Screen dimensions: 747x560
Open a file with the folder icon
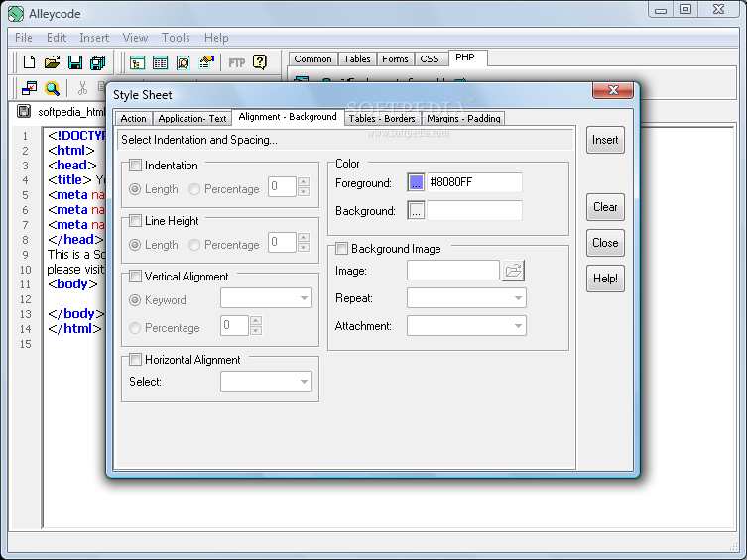pos(52,62)
